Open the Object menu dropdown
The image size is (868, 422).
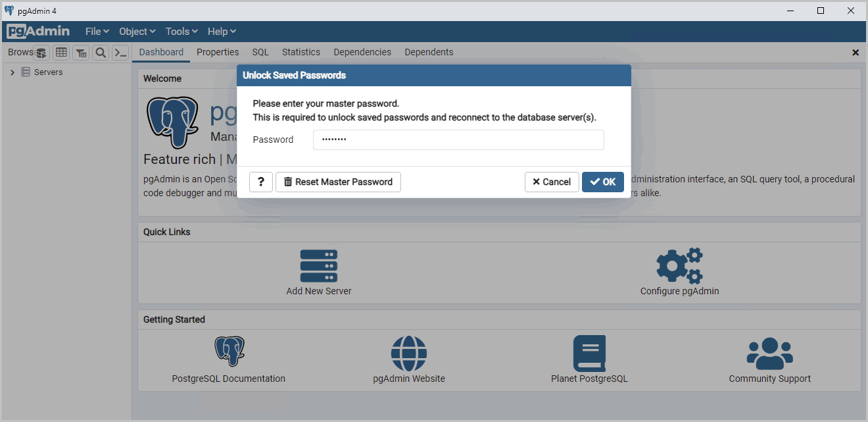pos(137,32)
